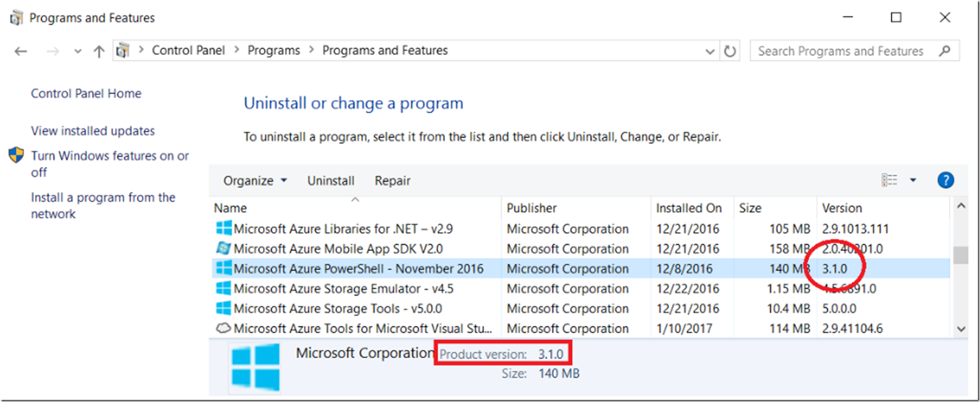Viewport: 980px width, 402px height.
Task: Maximize the Programs and Features window
Action: pyautogui.click(x=896, y=17)
